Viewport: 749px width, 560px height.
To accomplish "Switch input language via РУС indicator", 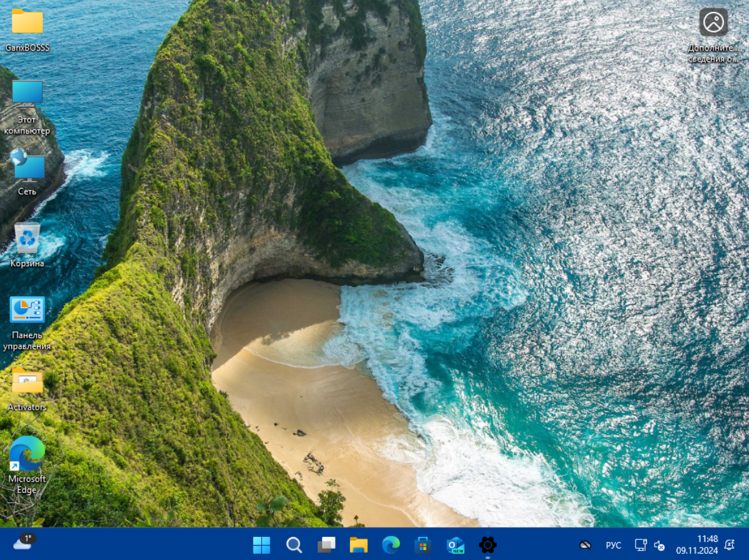I will tap(613, 545).
